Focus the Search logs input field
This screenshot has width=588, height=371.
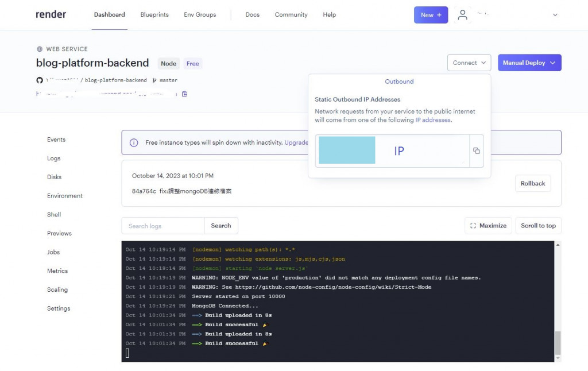[163, 226]
